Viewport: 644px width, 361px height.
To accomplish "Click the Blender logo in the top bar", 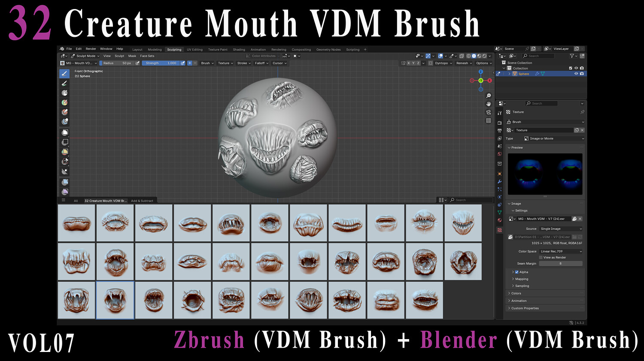I will coord(62,49).
